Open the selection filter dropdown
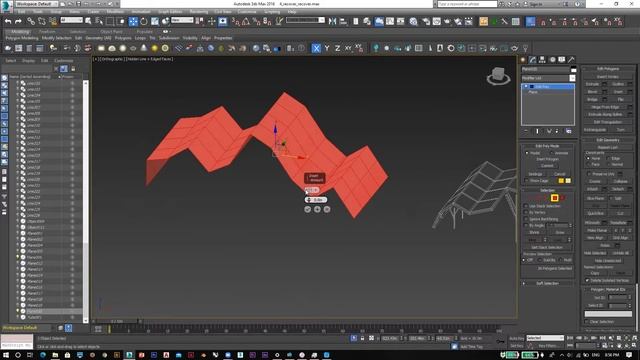Screen dimensions: 640x360 (x=71, y=20)
